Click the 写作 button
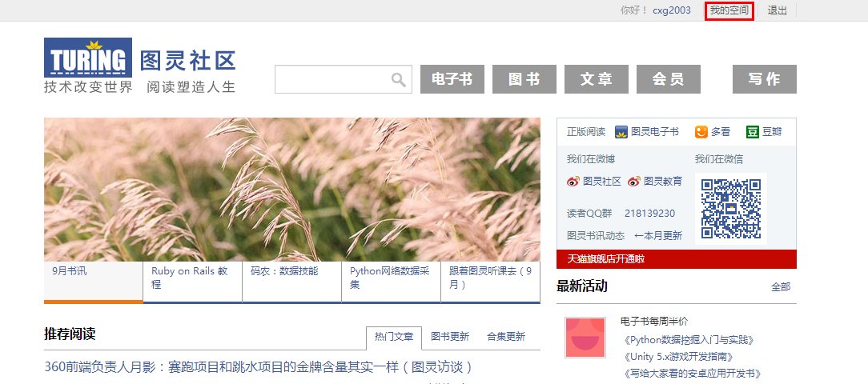Screen dimensions: 868x384 pyautogui.click(x=765, y=79)
